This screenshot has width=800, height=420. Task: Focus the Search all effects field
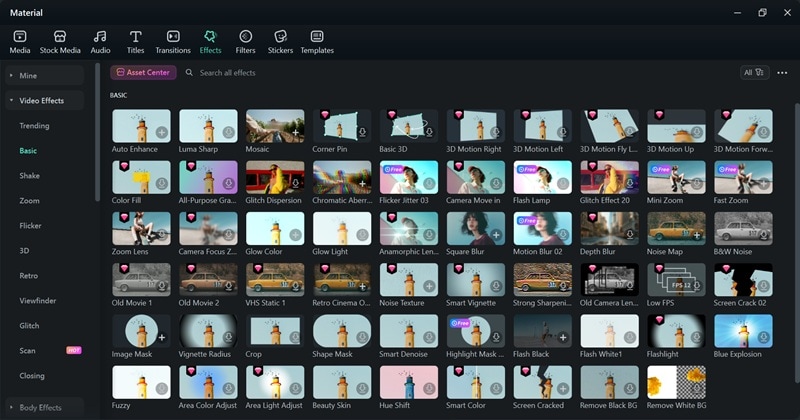tap(227, 73)
